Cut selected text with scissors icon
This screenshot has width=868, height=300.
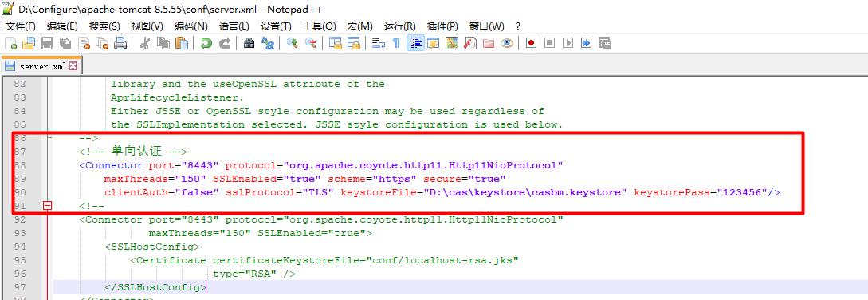[x=145, y=43]
